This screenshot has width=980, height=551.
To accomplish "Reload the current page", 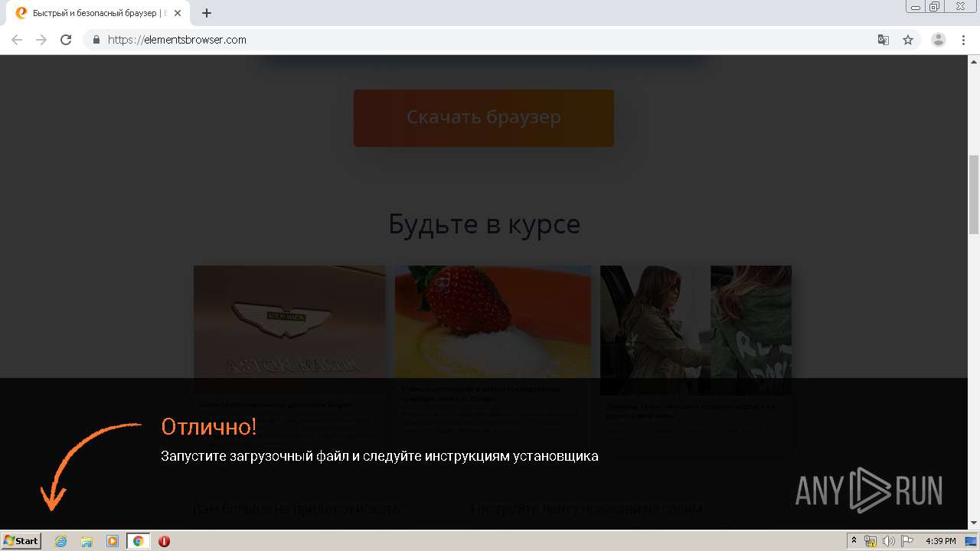I will tap(66, 40).
